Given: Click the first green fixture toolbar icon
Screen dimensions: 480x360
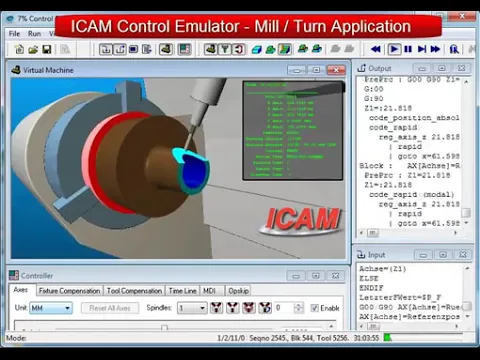Looking at the screenshot, I should tap(303, 49).
